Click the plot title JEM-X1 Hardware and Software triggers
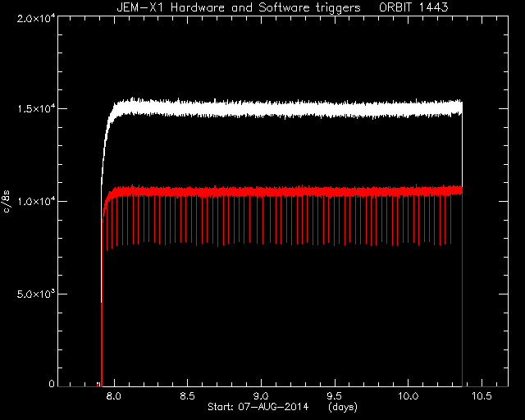 239,7
